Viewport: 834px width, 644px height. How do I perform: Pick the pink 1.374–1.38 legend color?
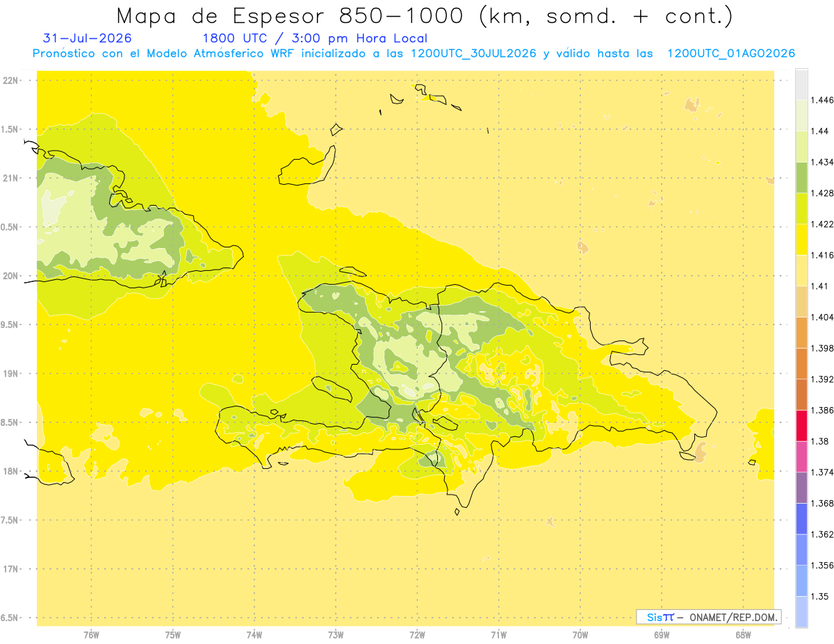(801, 456)
